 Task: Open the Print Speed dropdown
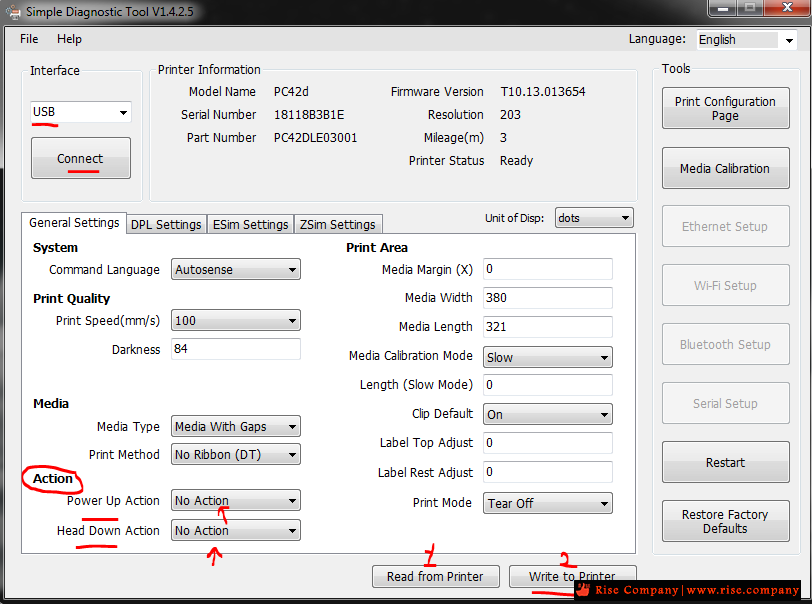tap(236, 321)
